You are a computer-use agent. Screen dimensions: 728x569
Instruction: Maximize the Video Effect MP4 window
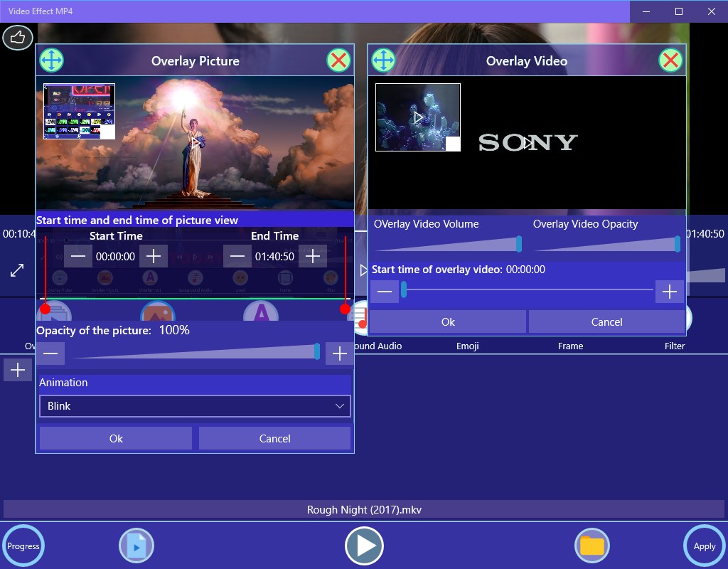[679, 11]
